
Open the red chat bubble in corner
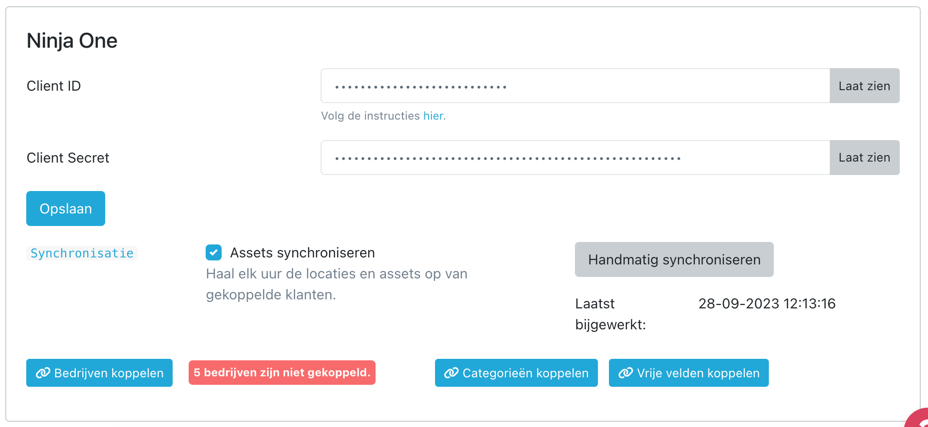pos(919,419)
